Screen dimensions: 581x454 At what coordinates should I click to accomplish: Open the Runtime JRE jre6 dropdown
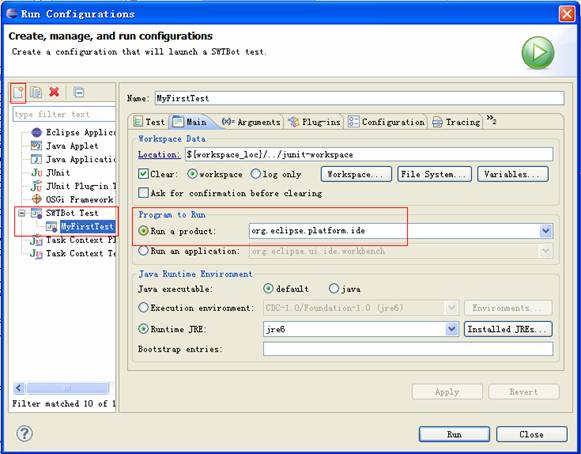(451, 329)
